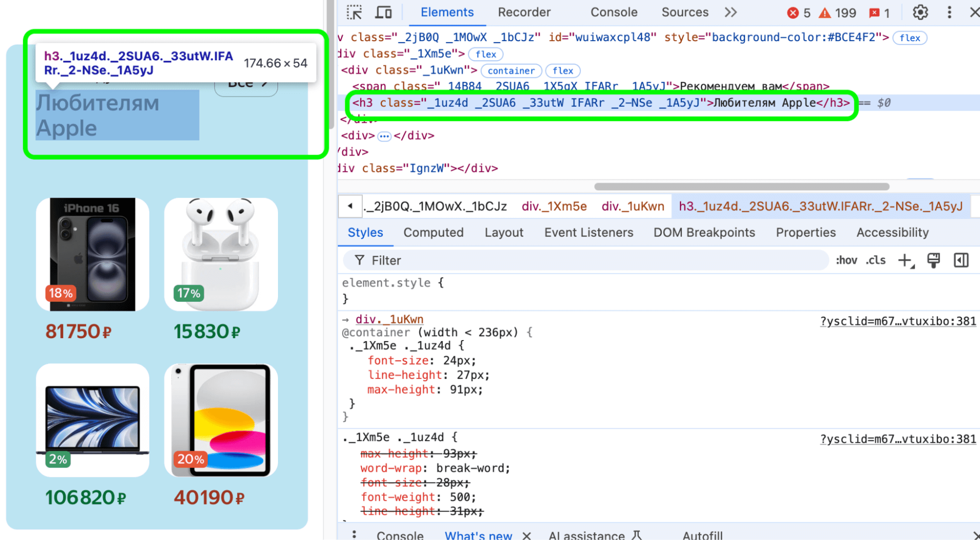
Task: Open the Sources tab
Action: 685,12
